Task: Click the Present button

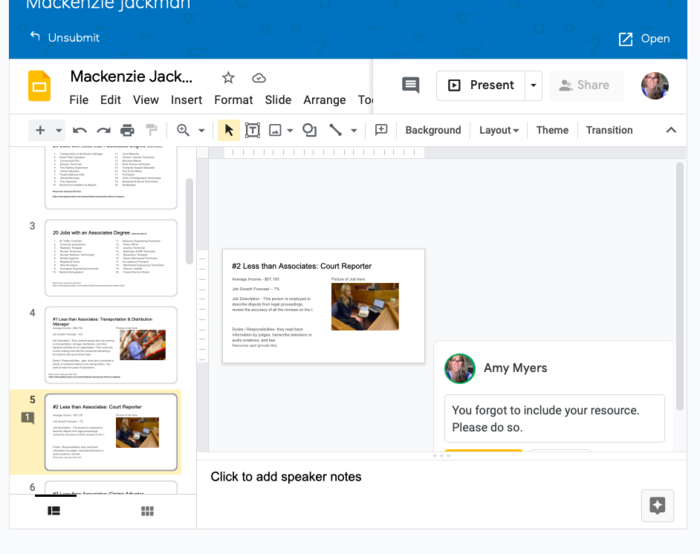Action: click(481, 85)
